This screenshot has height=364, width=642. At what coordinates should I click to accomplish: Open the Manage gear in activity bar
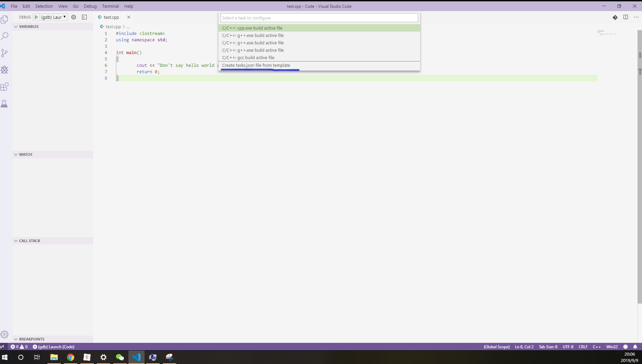(x=4, y=334)
